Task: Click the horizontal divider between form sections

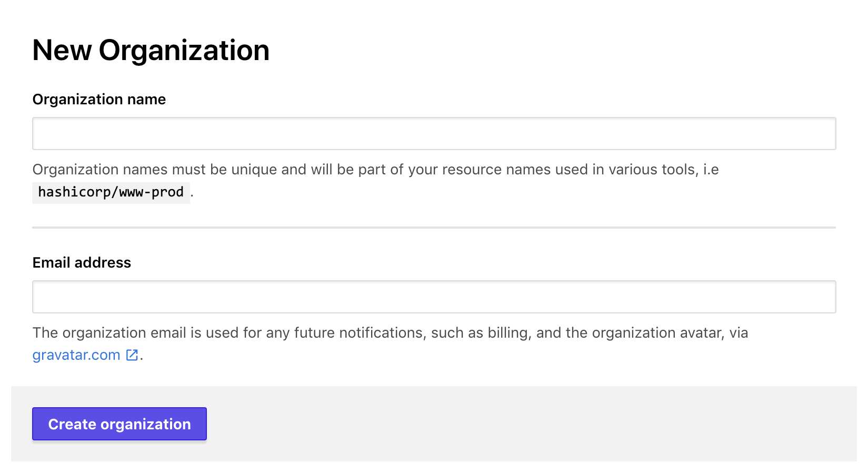Action: coord(434,228)
